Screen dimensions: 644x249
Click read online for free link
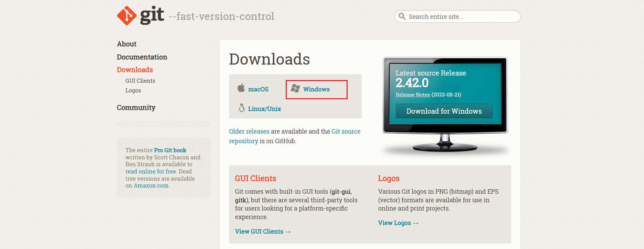coord(151,171)
